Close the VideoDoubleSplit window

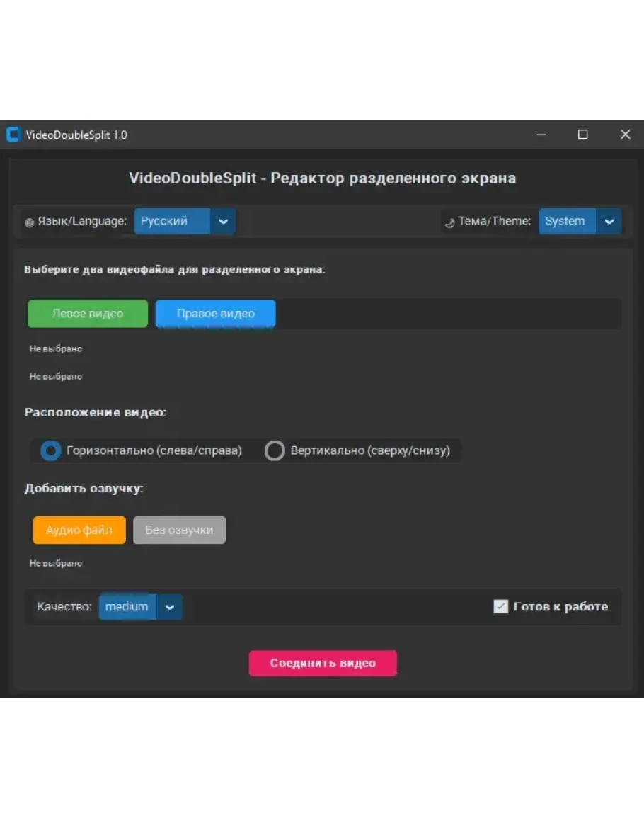(x=625, y=135)
